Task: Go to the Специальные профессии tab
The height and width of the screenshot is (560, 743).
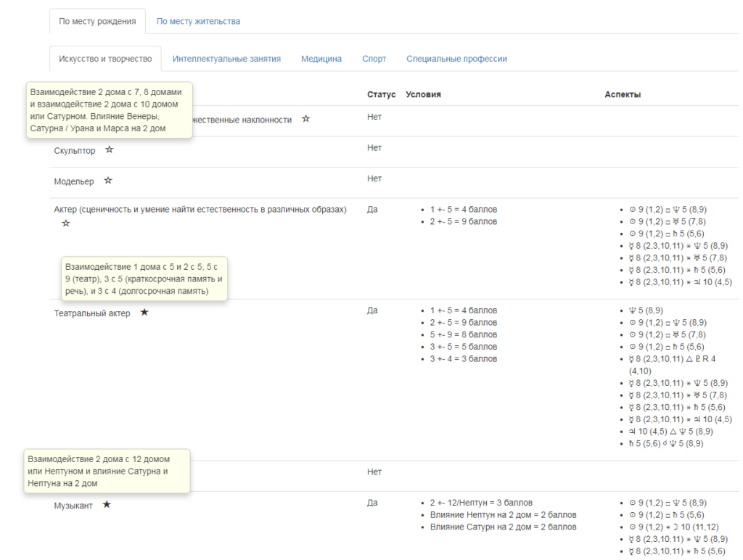Action: pos(456,59)
